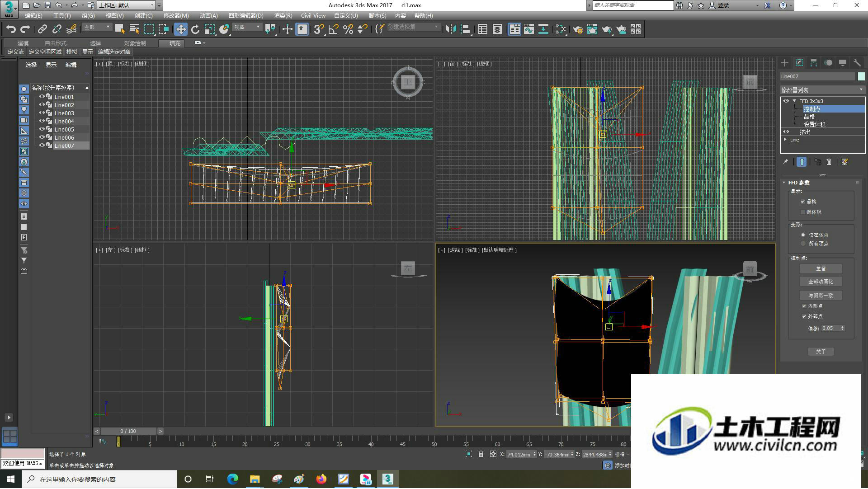The height and width of the screenshot is (489, 868).
Task: Click the Redo arrow in main toolbar
Action: (25, 29)
